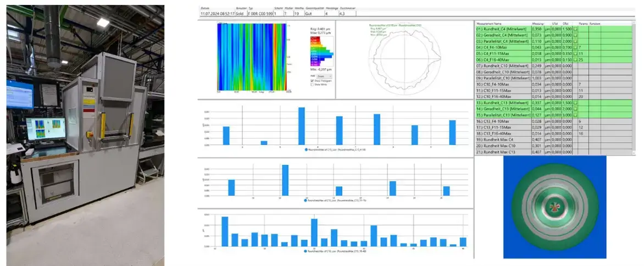The width and height of the screenshot is (644, 266).
Task: Select the 19.) Rundheit Max C4 row
Action: 555,140
